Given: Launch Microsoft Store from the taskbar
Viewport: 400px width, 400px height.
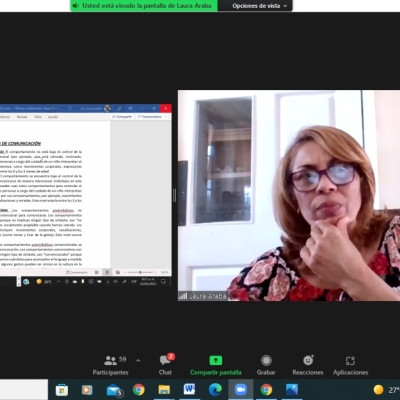Looking at the screenshot, I should pyautogui.click(x=62, y=389).
